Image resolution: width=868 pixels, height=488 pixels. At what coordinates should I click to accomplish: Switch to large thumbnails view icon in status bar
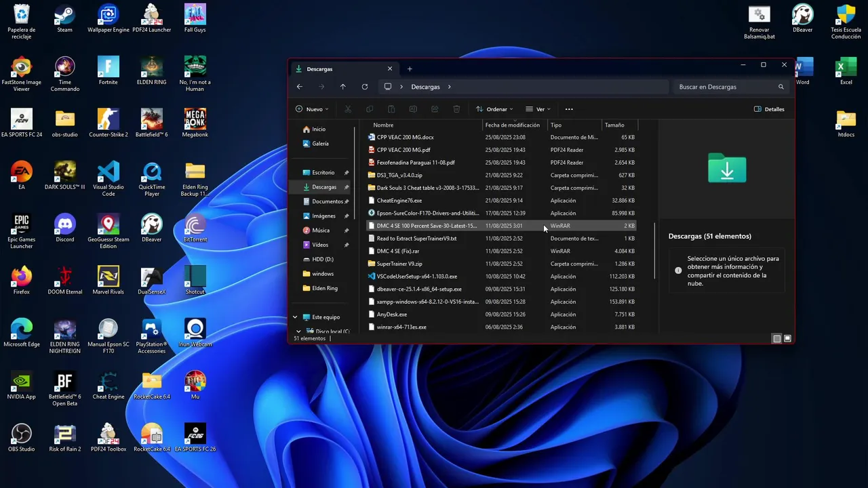click(x=787, y=338)
